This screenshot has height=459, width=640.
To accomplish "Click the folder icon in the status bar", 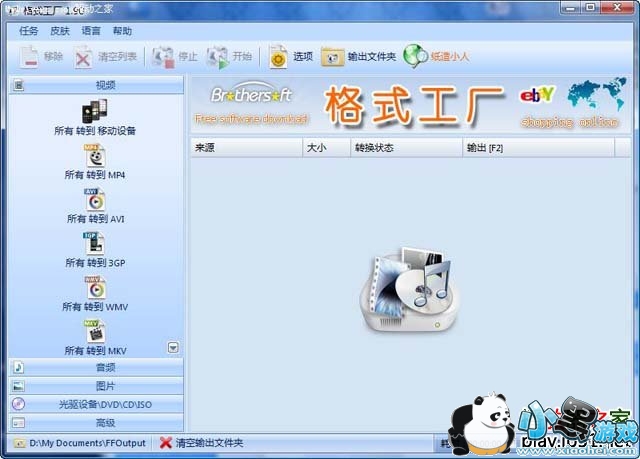I will pyautogui.click(x=19, y=443).
